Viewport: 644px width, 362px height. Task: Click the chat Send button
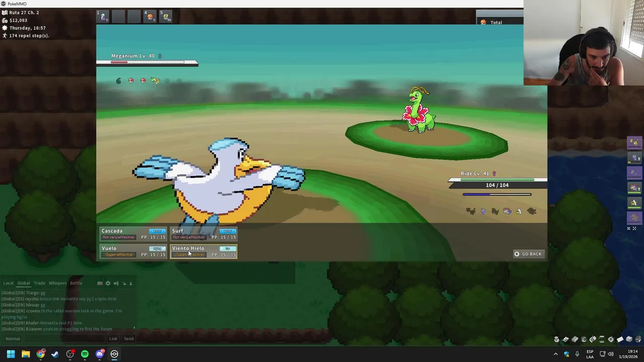pos(129,339)
